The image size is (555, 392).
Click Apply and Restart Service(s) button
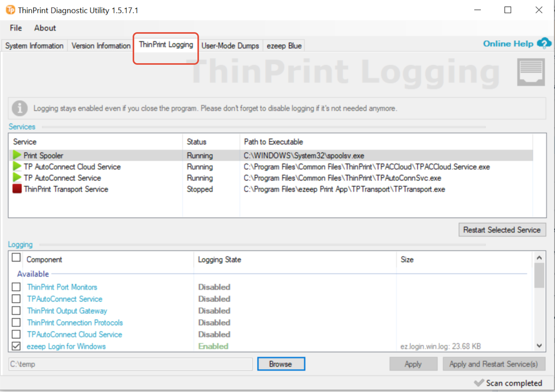pos(494,364)
